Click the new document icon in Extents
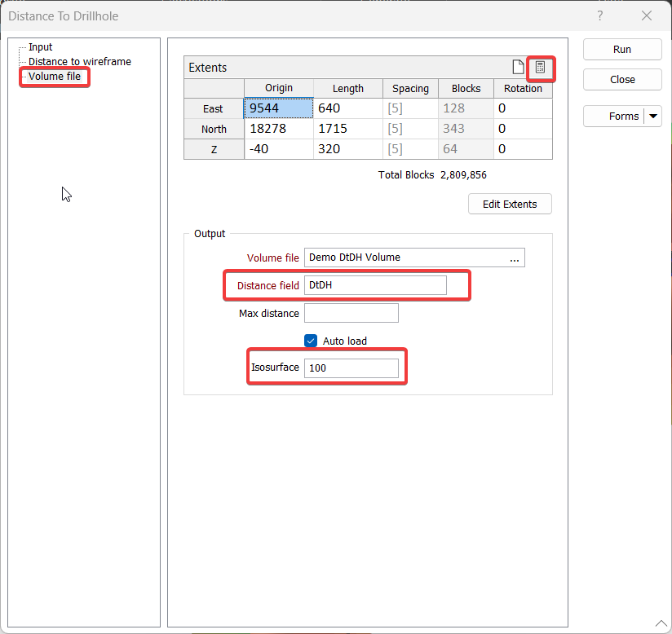 [x=517, y=68]
